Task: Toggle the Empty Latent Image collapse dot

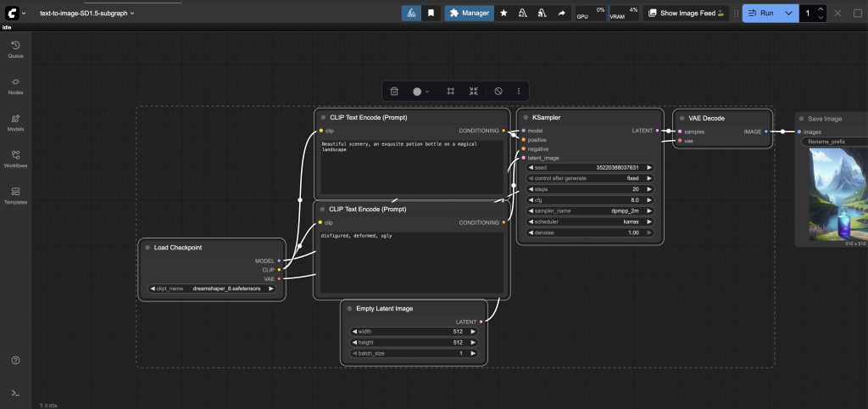Action: tap(349, 309)
